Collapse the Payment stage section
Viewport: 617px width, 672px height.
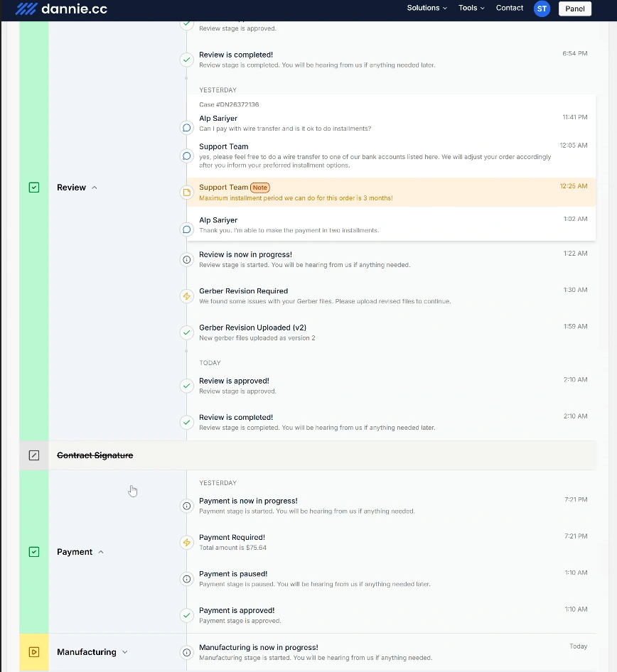pyautogui.click(x=100, y=552)
